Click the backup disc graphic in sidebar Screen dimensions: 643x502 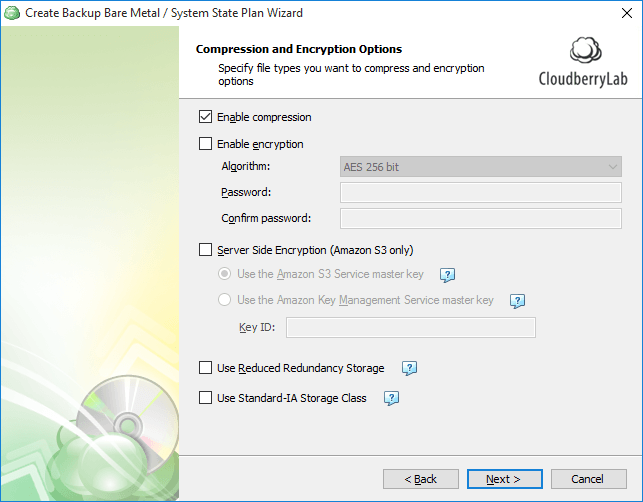coord(127,424)
